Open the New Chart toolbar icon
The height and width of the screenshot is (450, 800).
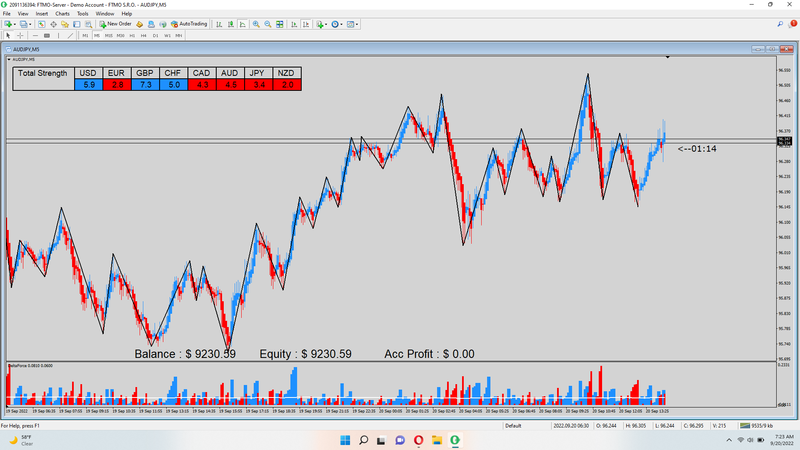8,24
